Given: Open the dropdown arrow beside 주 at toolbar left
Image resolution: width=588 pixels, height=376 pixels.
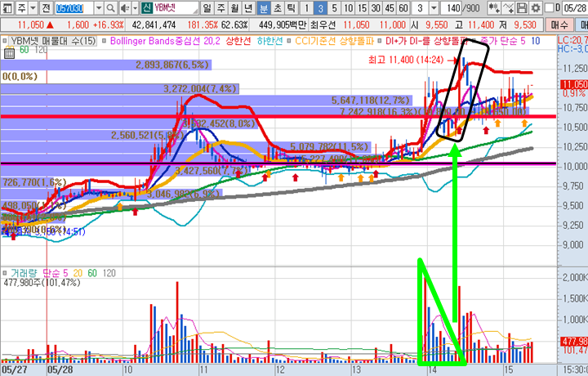Looking at the screenshot, I should coord(33,8).
